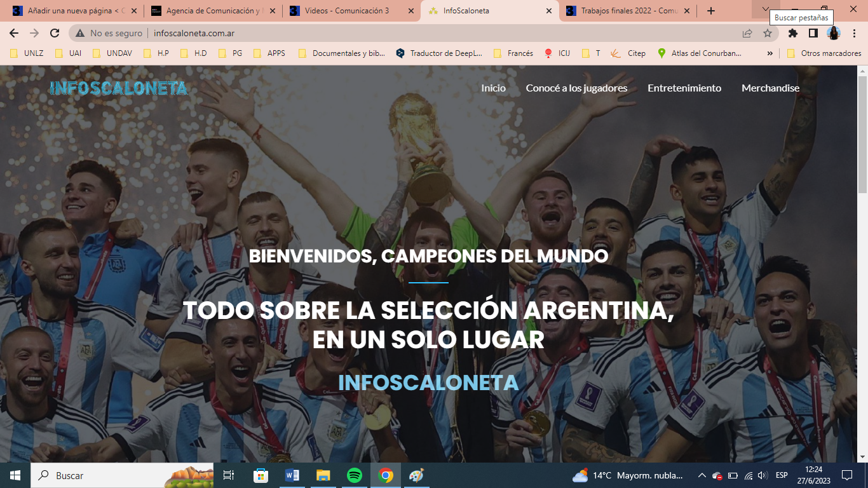Open a new tab with plus button
The image size is (868, 488).
tap(711, 11)
